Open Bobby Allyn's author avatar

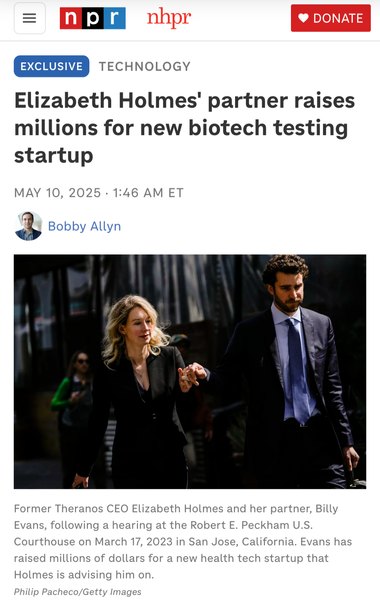coord(28,226)
